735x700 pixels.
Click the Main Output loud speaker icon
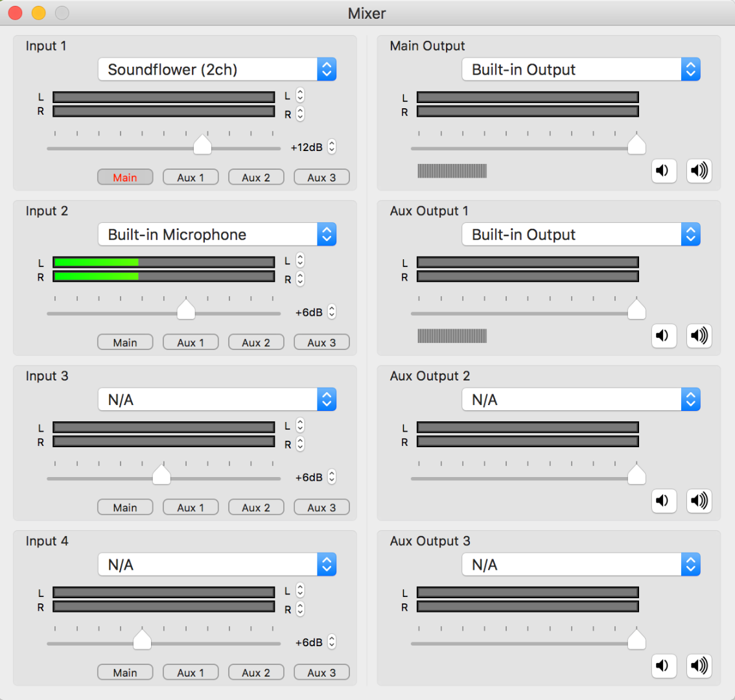pos(699,170)
